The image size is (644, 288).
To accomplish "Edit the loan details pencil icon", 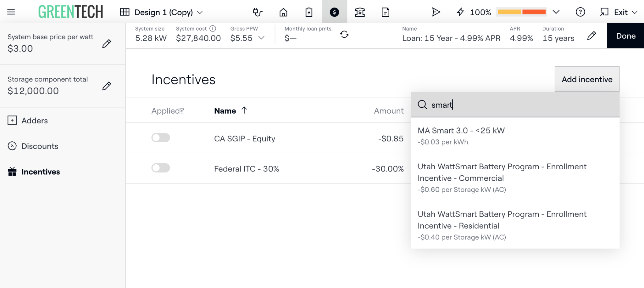I will click(591, 36).
